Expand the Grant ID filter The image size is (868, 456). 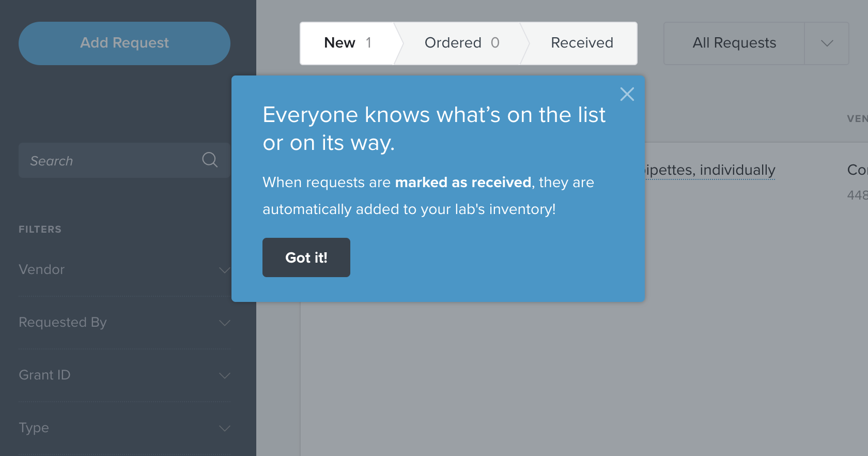[x=125, y=375]
